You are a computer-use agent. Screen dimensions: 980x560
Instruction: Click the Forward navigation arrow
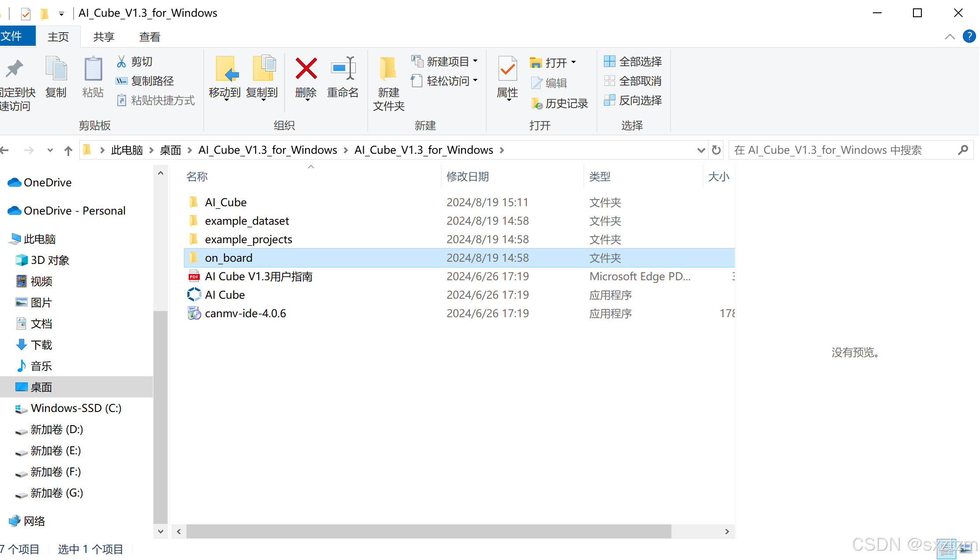pos(29,150)
